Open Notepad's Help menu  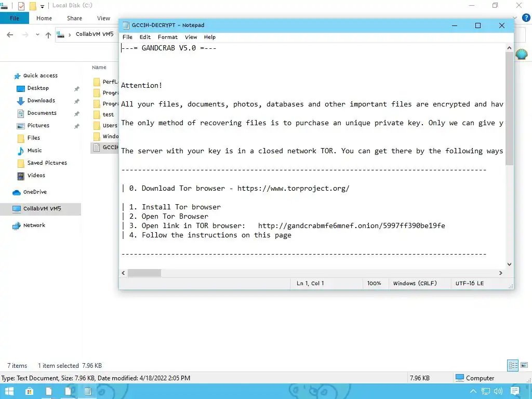click(210, 37)
